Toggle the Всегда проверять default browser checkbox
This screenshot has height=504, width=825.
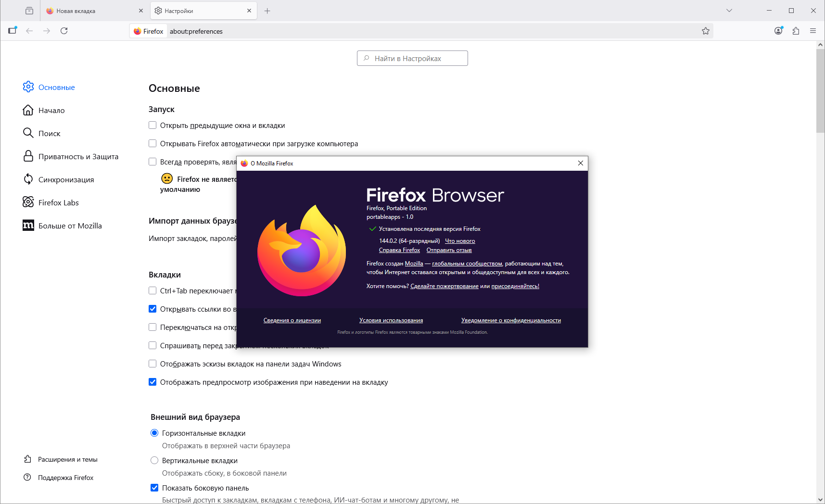click(x=152, y=162)
